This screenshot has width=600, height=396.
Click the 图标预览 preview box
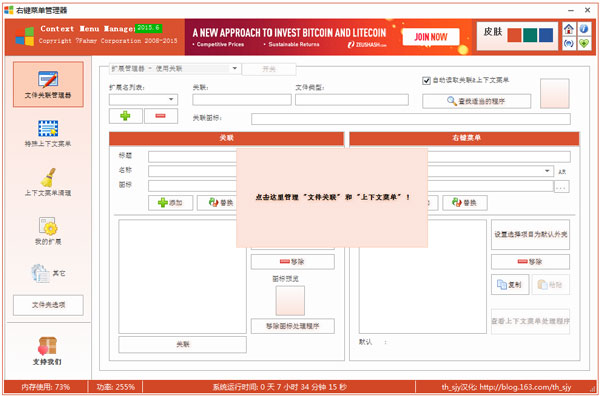pyautogui.click(x=290, y=300)
